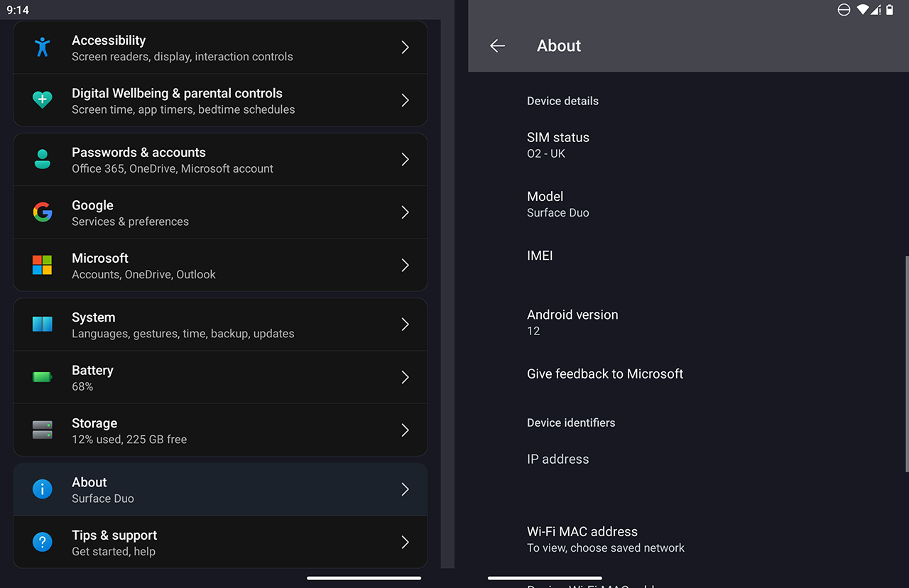Screen dimensions: 909x588
Task: Open Microsoft settings via its chevron
Action: click(x=405, y=265)
